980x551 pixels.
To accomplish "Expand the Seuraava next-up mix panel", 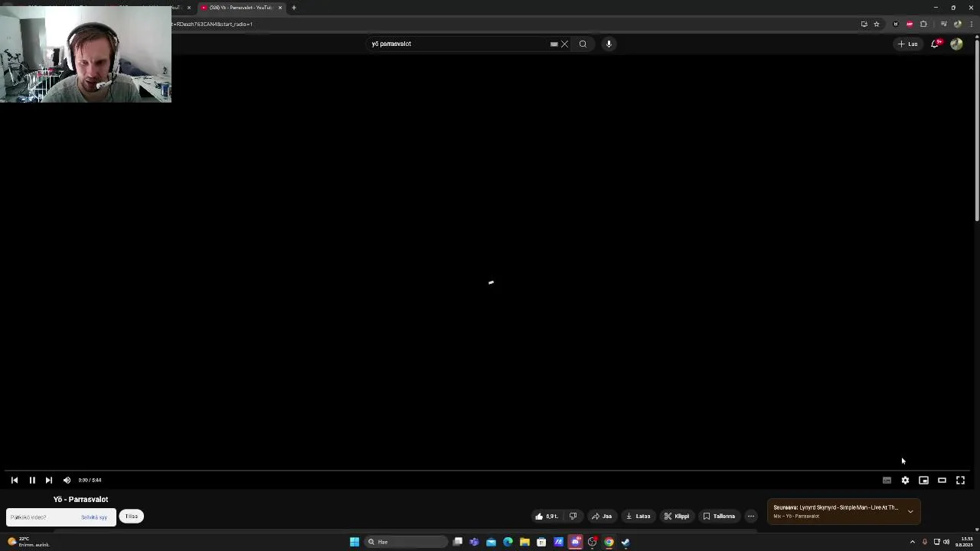I will coord(910,511).
